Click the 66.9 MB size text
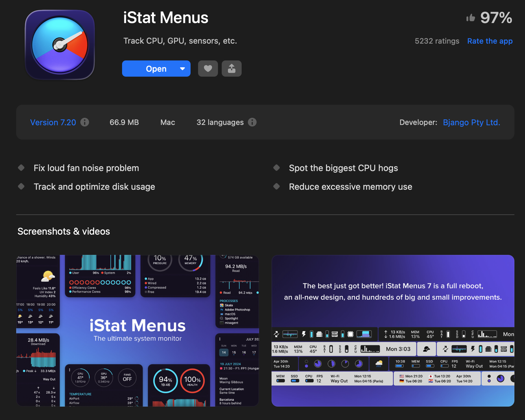Viewport: 525px width, 420px height. click(124, 122)
